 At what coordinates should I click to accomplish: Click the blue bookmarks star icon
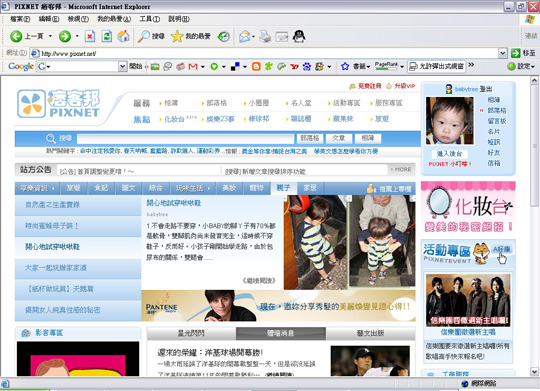345,66
